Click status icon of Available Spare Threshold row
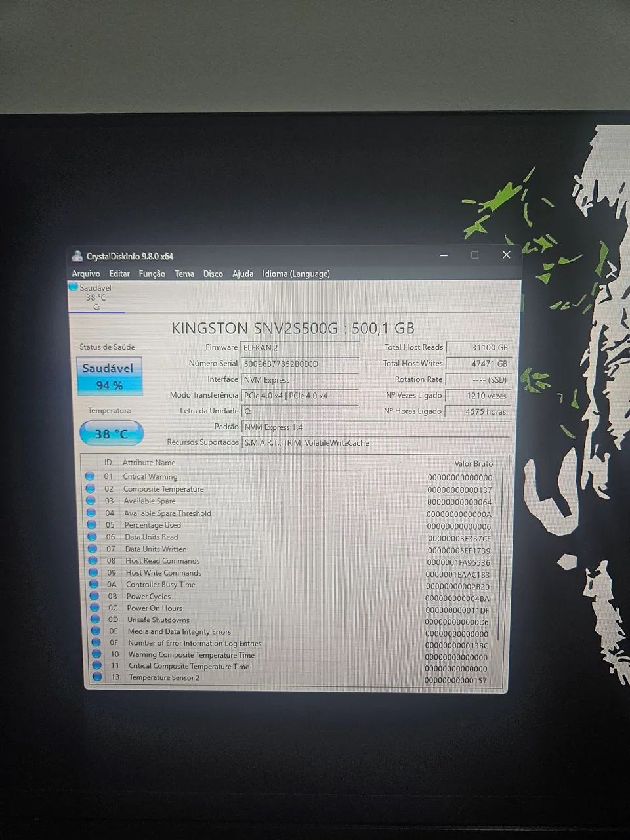Image resolution: width=630 pixels, height=840 pixels. (91, 513)
